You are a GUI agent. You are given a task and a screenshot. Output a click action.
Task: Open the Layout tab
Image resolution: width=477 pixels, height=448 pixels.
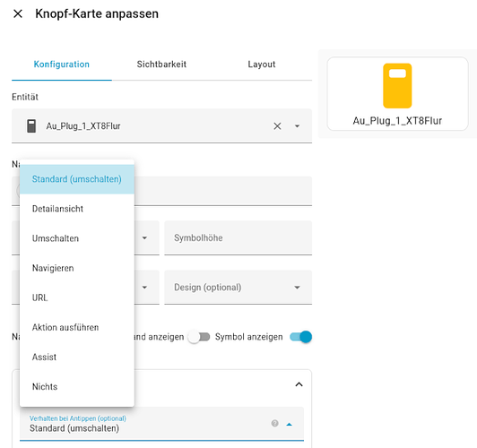coord(262,65)
